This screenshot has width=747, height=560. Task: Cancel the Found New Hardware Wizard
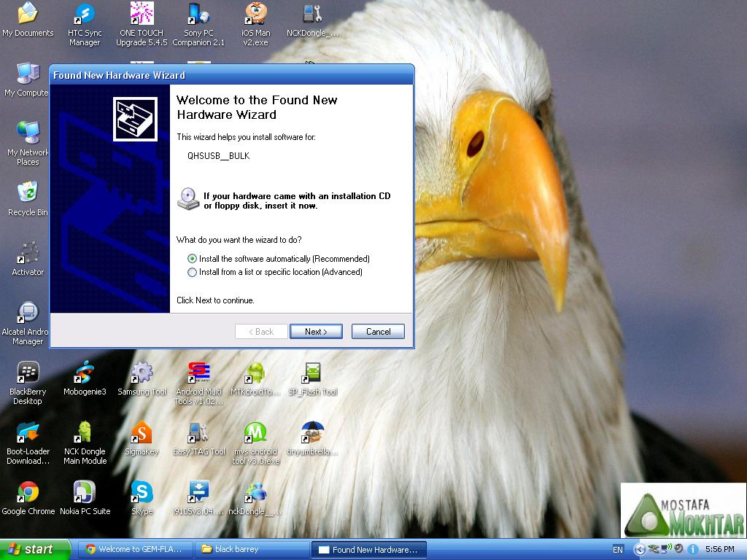coord(379,332)
